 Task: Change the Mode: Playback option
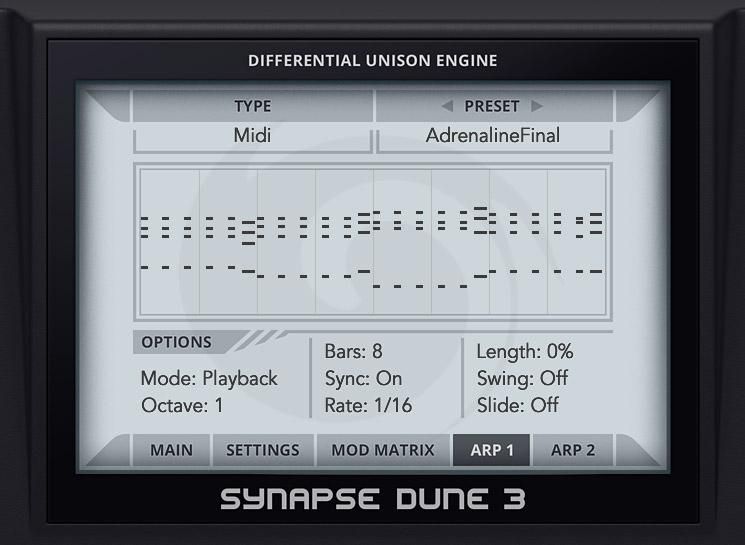tap(209, 379)
